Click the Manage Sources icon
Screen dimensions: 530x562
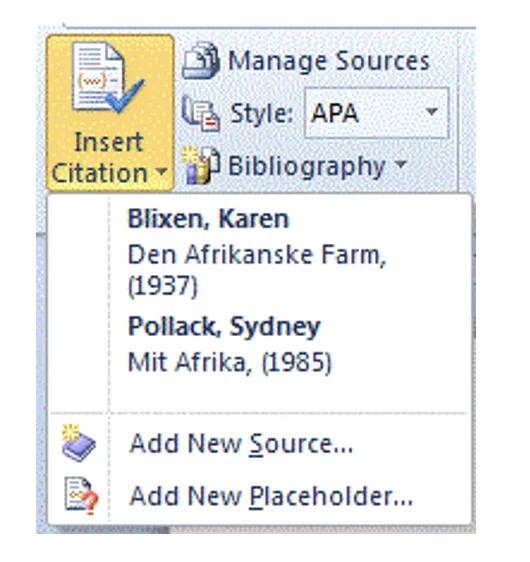coord(201,61)
